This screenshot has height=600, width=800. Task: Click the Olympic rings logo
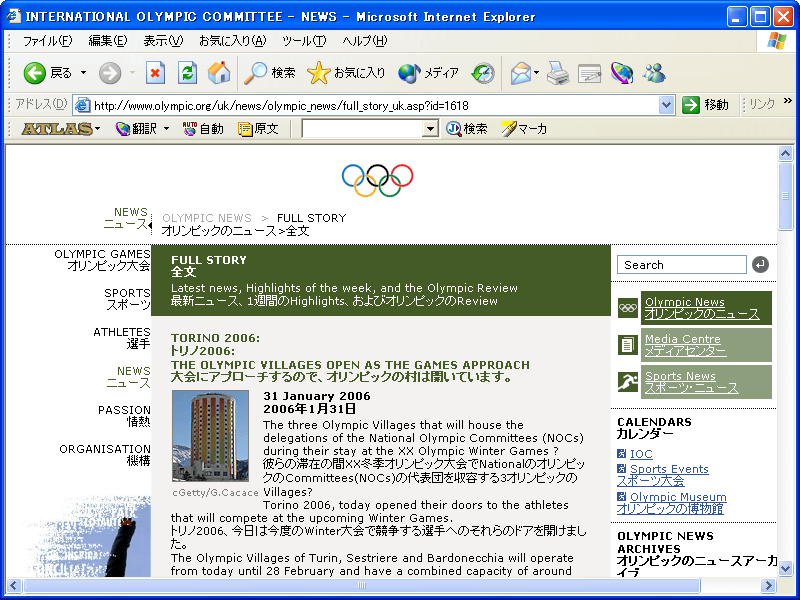click(x=378, y=180)
